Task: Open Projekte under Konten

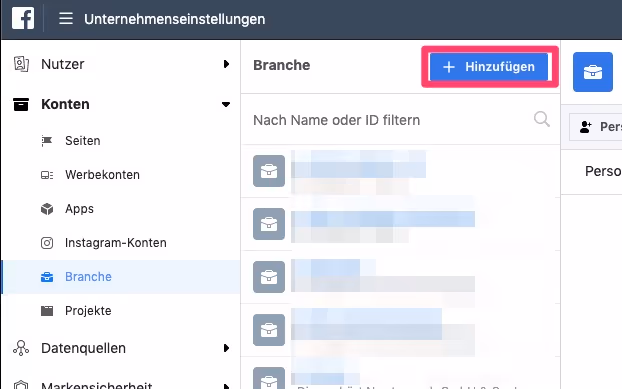Action: (88, 311)
